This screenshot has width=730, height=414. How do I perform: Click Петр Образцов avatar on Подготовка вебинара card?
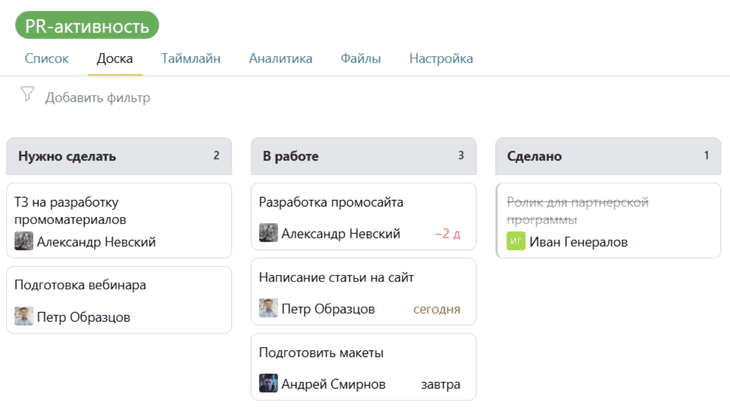coord(23,316)
